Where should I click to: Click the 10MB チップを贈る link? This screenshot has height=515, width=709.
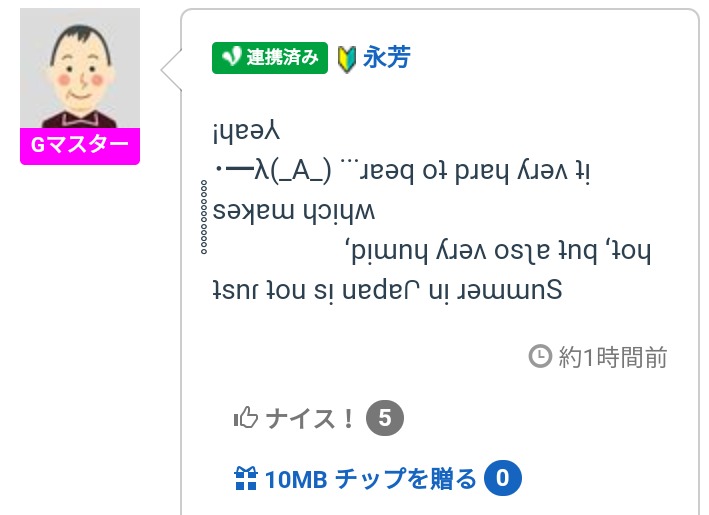click(370, 479)
